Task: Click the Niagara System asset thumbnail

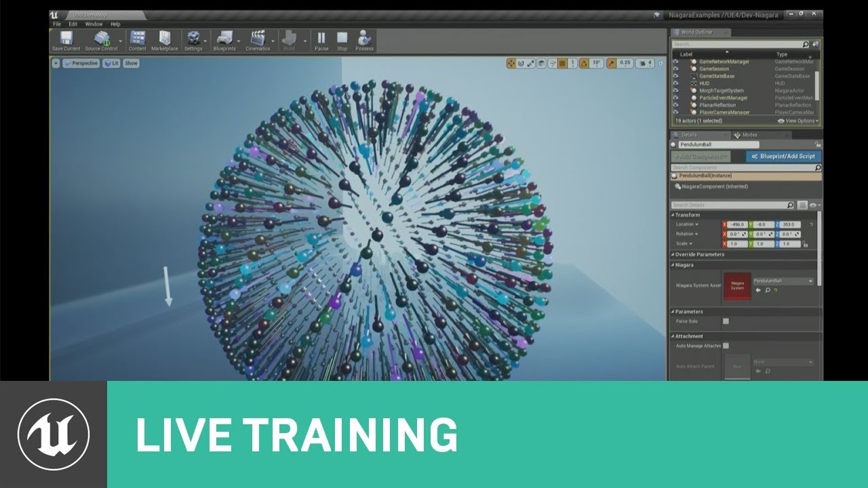Action: click(x=737, y=285)
